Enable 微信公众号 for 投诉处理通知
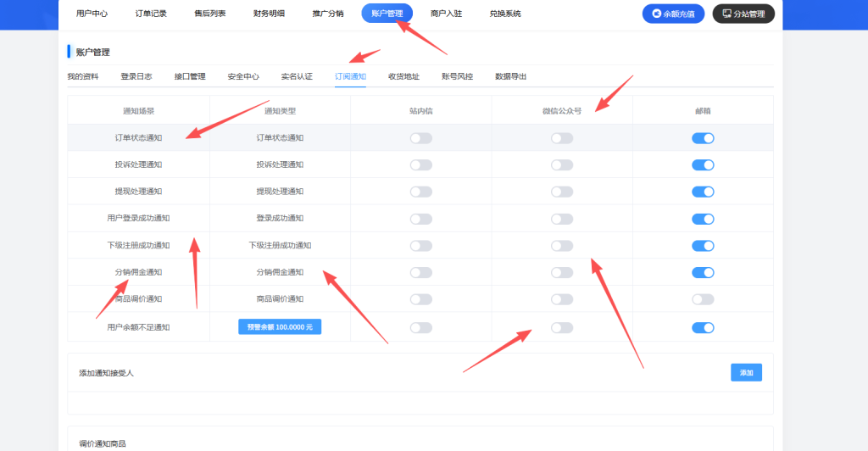Viewport: 868px width, 451px height. [561, 164]
